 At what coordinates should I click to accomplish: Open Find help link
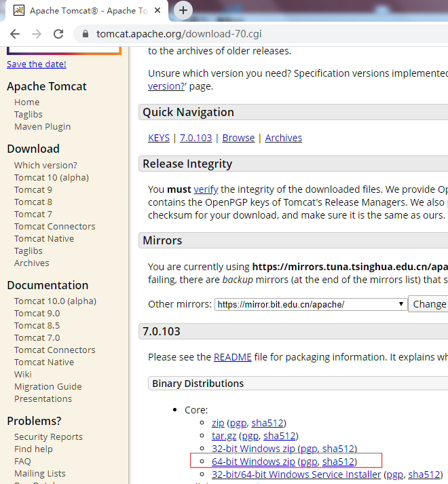[x=33, y=449]
